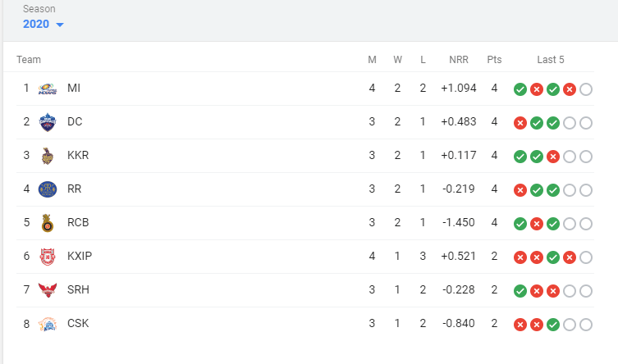Click the SRH team name
Screen dimensions: 618x364
click(78, 290)
